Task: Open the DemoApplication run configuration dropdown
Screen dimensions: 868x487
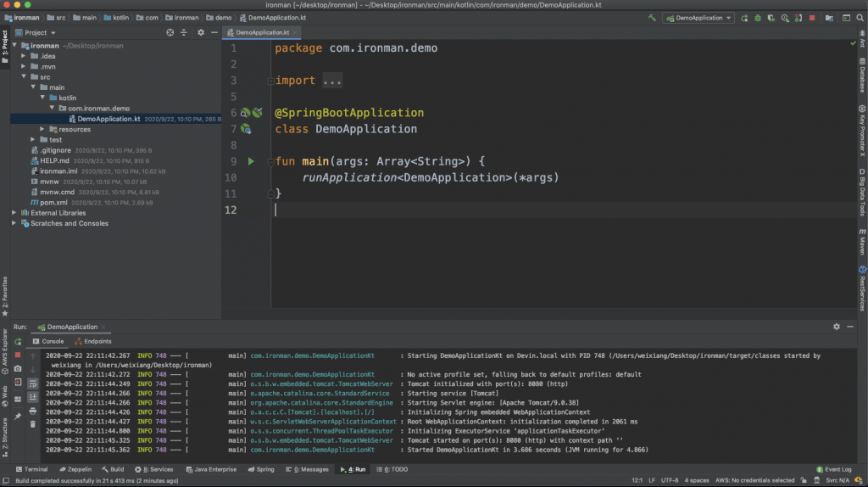Action: 698,18
